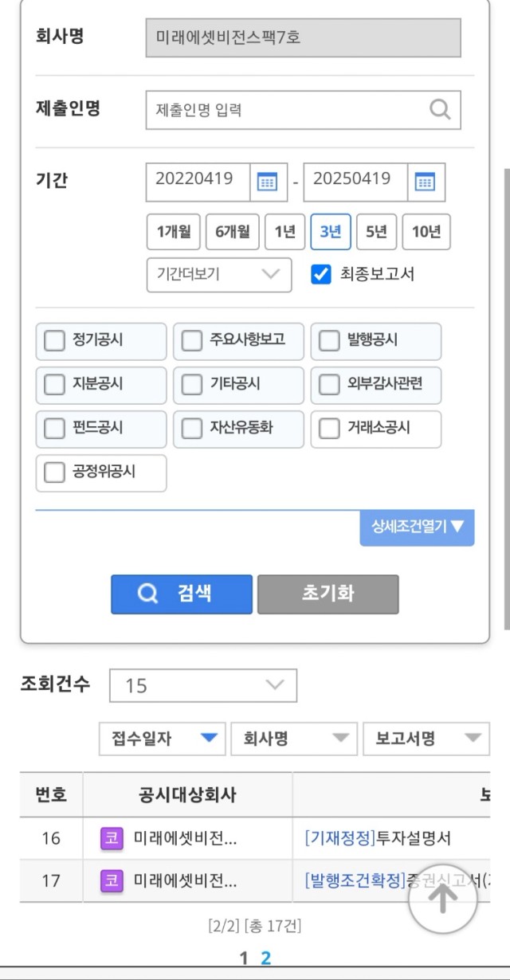This screenshot has height=980, width=510.
Task: Click the purple 코 icon in row 16
Action: click(x=112, y=838)
